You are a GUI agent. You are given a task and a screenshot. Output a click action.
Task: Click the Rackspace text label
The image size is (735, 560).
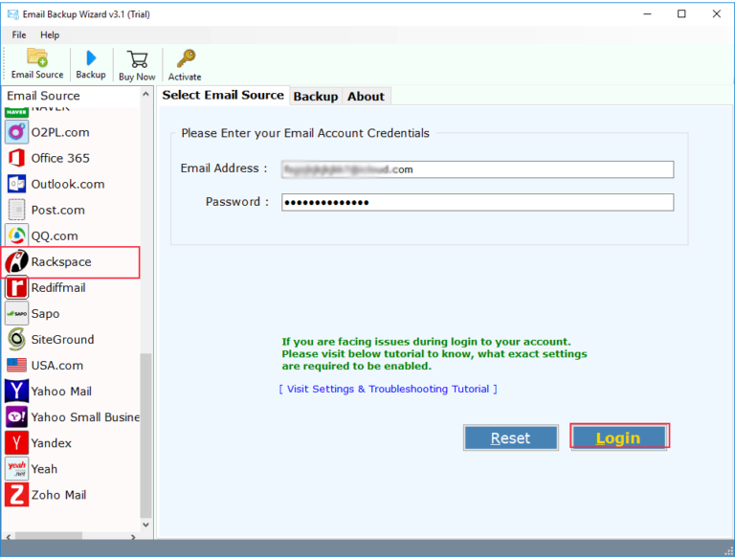click(x=61, y=261)
